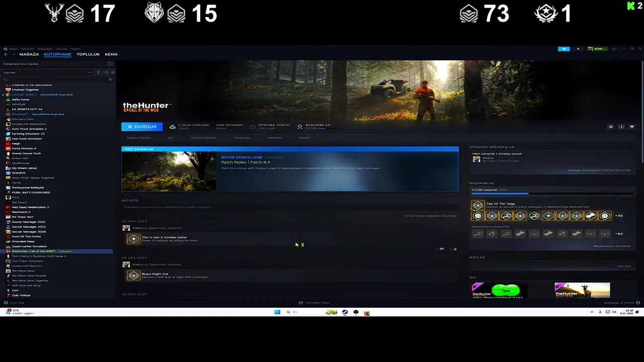
Task: Open the High-Tech Hunting Pack DLC thumbnail
Action: [x=500, y=291]
